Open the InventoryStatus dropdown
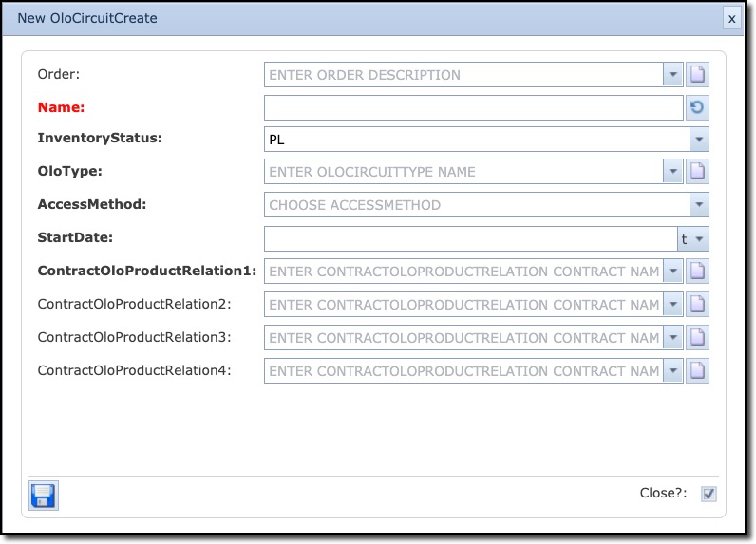756x544 pixels. [699, 140]
